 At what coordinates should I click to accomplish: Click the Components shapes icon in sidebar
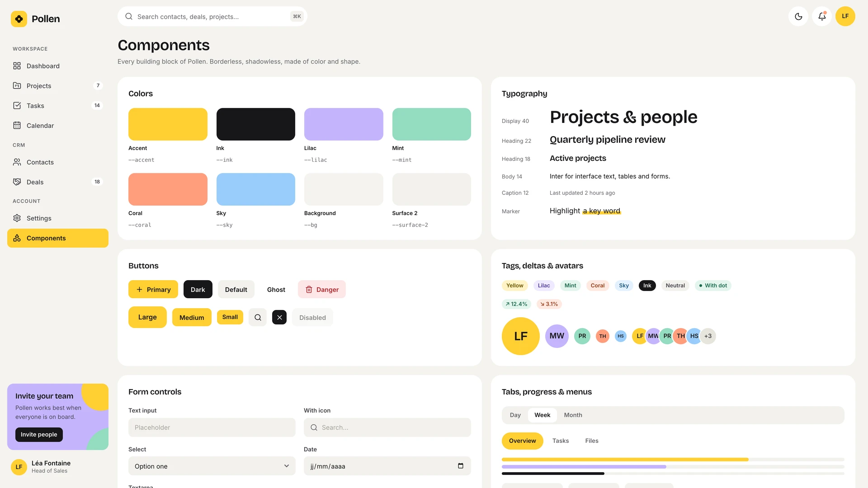coord(17,238)
